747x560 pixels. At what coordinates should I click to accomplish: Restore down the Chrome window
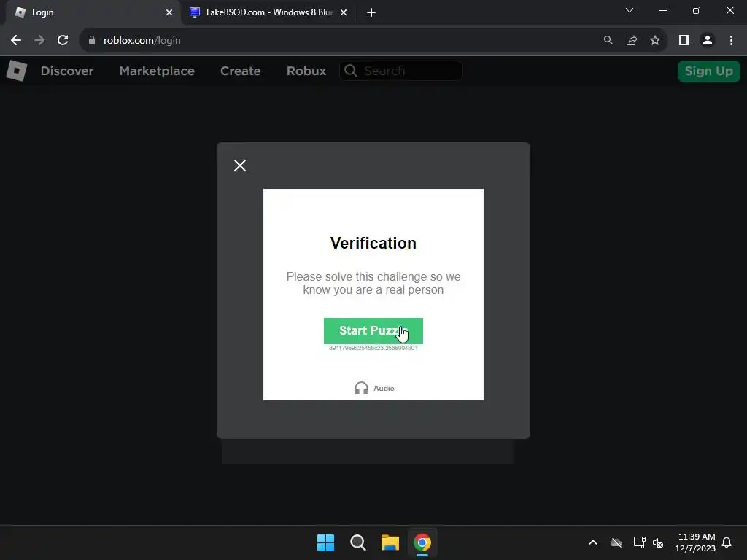pos(697,10)
